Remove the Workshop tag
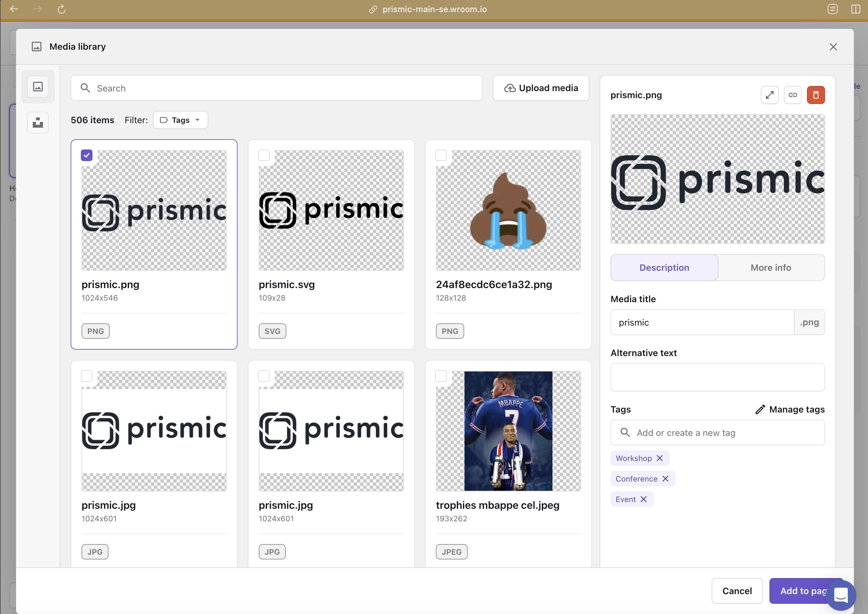Screen dimensions: 868x614 click(x=660, y=458)
